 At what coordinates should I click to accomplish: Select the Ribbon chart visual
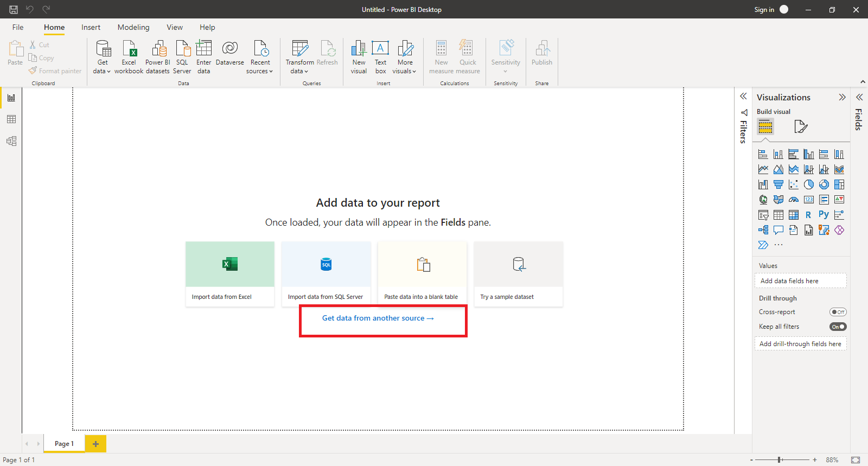pos(839,169)
